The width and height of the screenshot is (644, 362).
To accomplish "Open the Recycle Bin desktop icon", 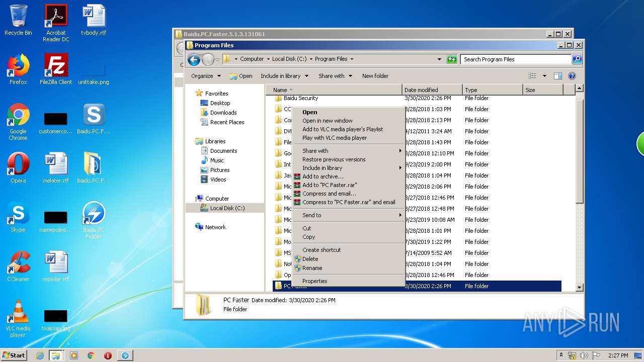I will [18, 20].
